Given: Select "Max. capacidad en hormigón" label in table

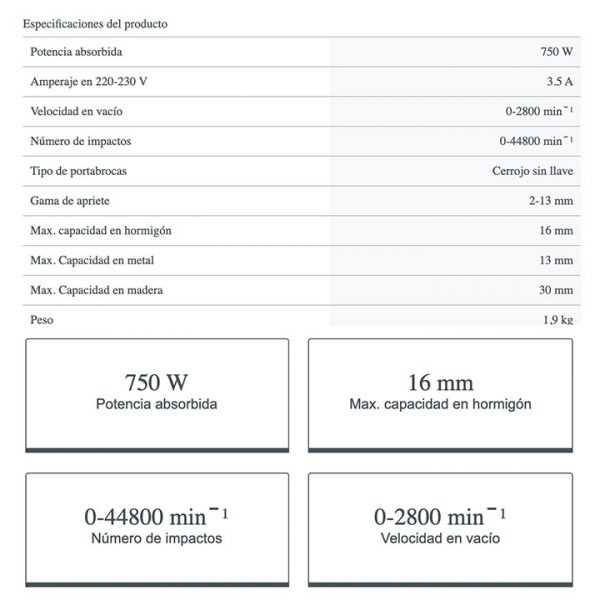Looking at the screenshot, I should (x=102, y=230).
